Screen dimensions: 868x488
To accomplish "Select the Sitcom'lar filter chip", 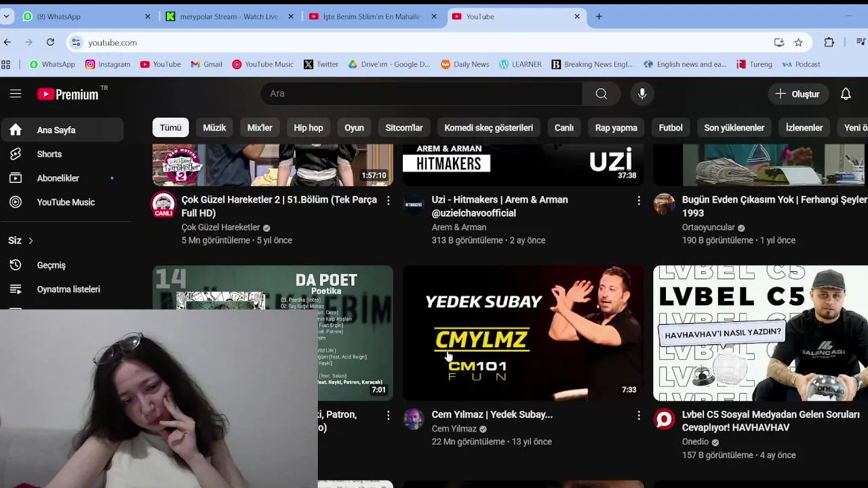I will click(x=404, y=127).
